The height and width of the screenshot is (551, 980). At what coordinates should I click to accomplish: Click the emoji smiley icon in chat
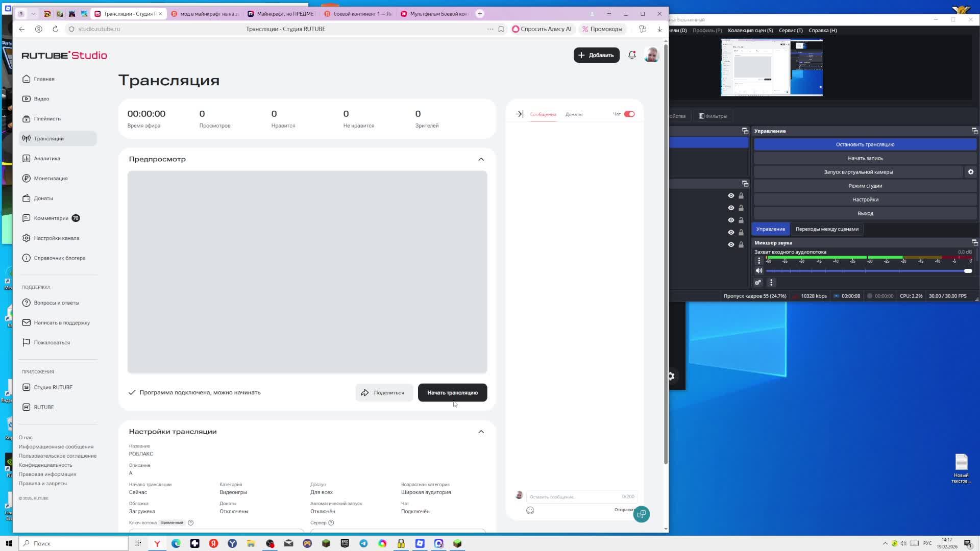point(530,511)
